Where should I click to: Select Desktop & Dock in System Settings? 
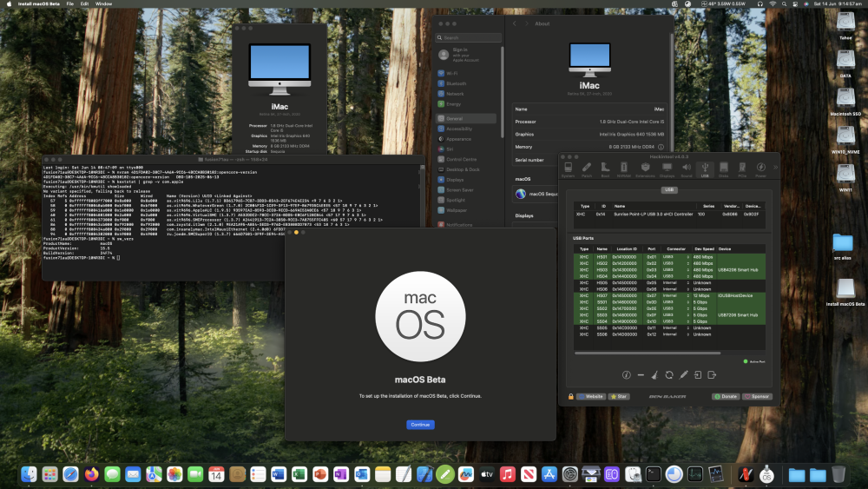[467, 169]
